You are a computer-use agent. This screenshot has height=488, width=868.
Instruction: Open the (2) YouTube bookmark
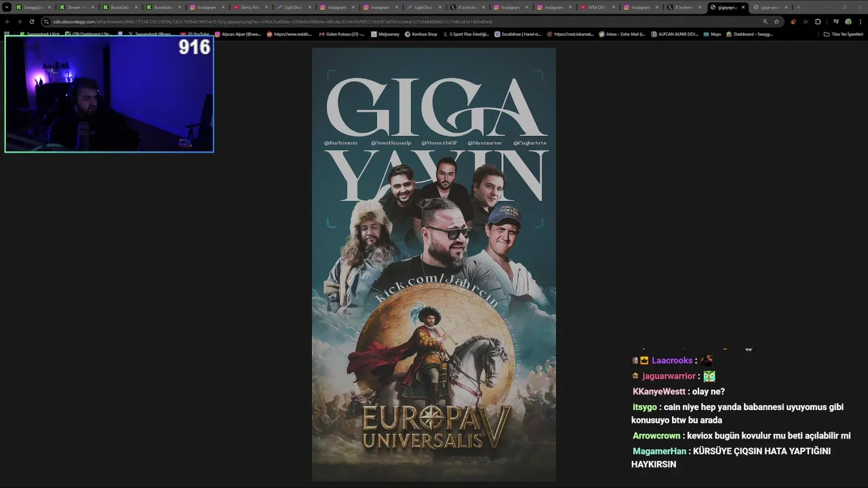click(195, 34)
